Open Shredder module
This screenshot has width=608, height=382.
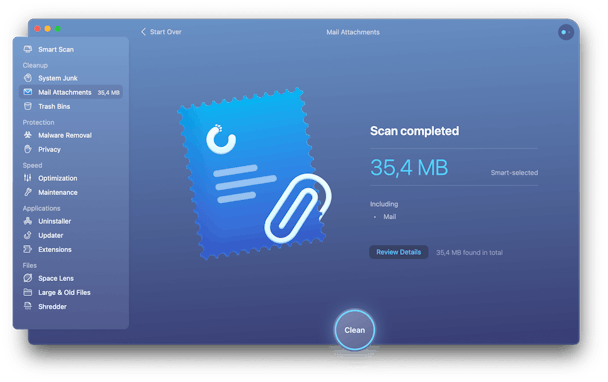click(x=52, y=306)
